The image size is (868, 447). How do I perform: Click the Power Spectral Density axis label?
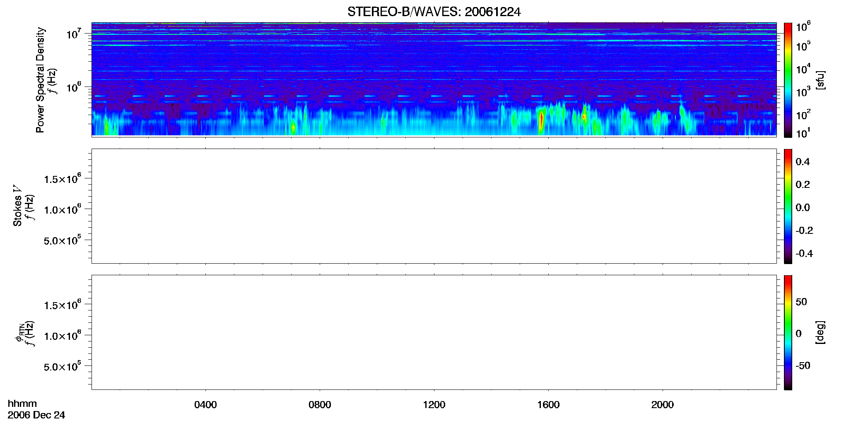tap(40, 80)
